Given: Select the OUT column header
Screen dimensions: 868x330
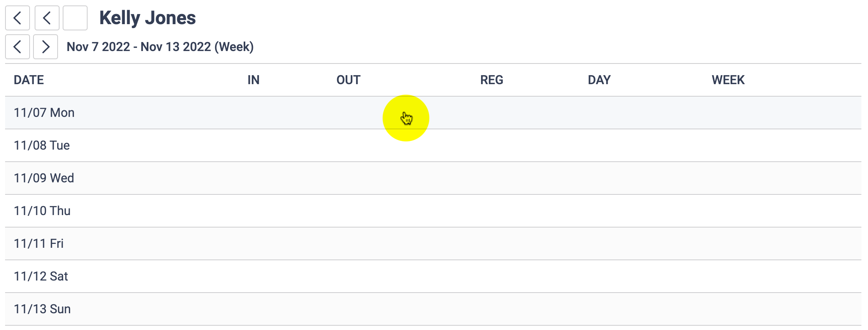Looking at the screenshot, I should (348, 79).
